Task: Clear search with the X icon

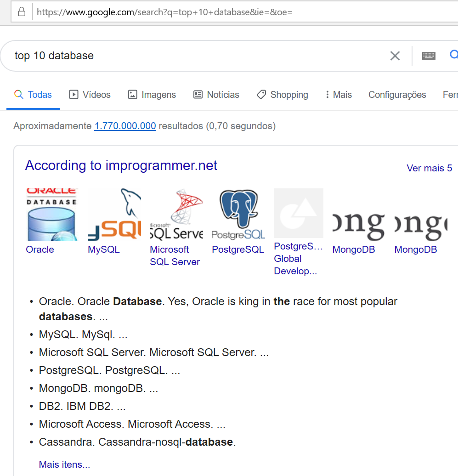Action: (395, 56)
